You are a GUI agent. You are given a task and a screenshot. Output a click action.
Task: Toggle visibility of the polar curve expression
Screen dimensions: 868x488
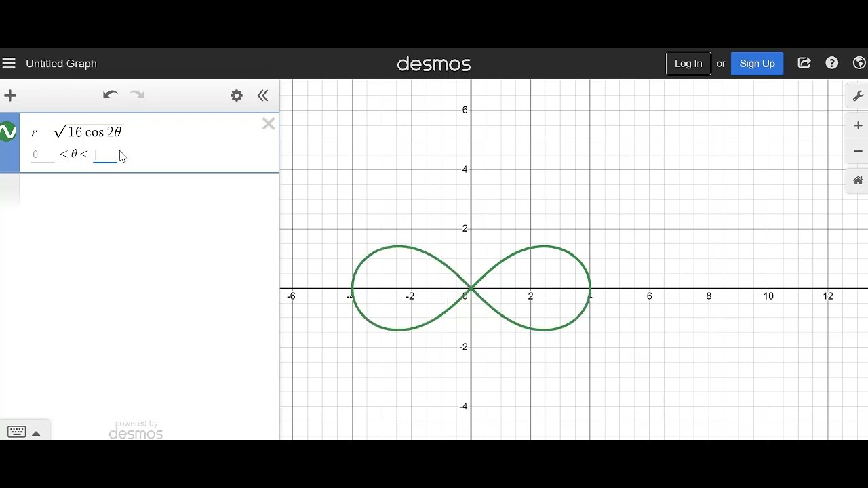pos(8,131)
